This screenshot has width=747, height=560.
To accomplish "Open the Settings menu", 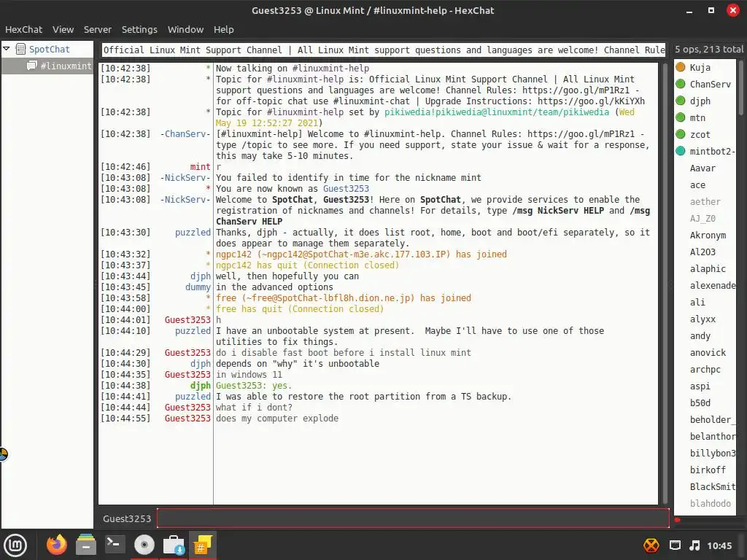I will tap(139, 29).
